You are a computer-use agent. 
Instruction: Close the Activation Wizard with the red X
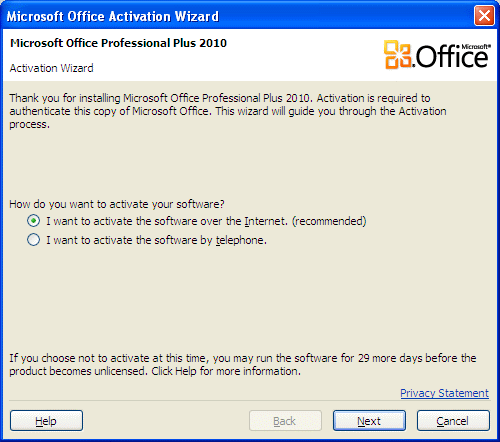click(484, 15)
